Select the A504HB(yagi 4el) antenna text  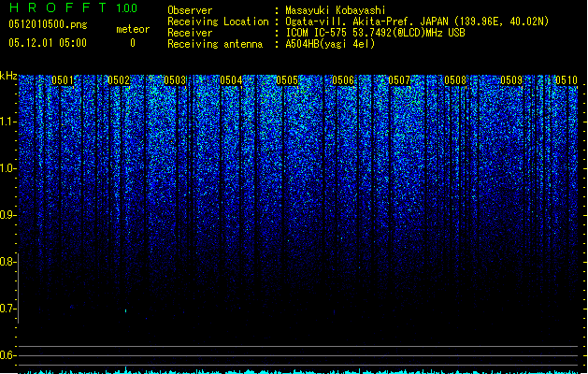pyautogui.click(x=330, y=44)
